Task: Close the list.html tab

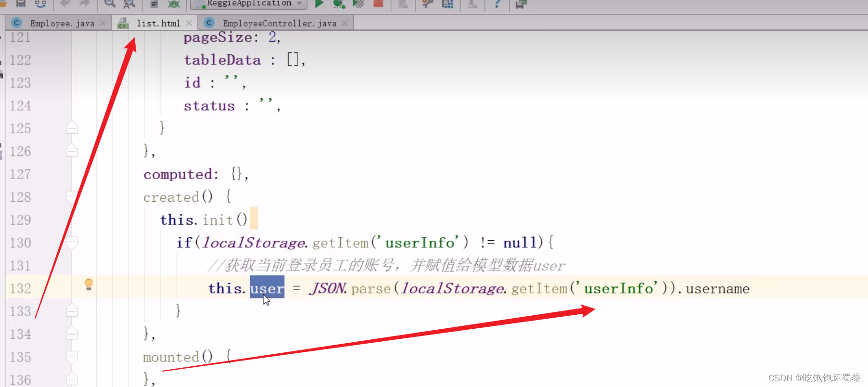Action: (x=189, y=23)
